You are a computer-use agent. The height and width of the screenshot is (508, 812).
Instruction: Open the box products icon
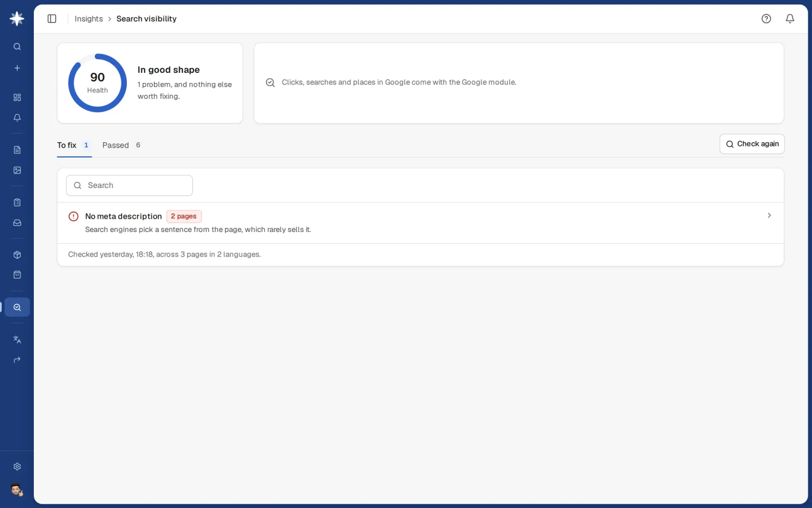coord(17,255)
